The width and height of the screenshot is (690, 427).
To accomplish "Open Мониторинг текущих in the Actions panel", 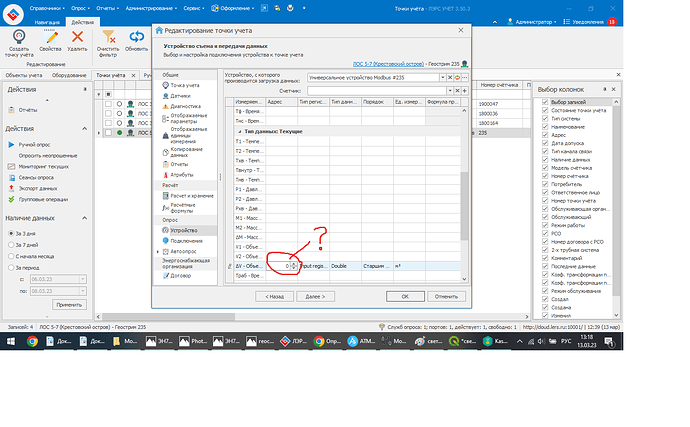I will [x=43, y=166].
